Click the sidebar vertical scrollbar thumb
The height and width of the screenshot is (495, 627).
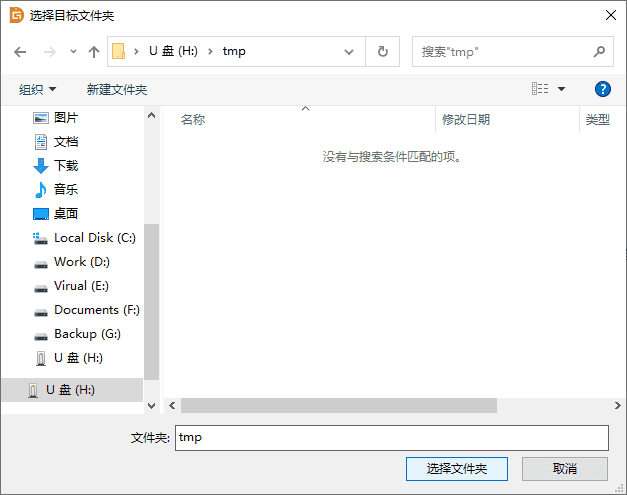[x=151, y=302]
